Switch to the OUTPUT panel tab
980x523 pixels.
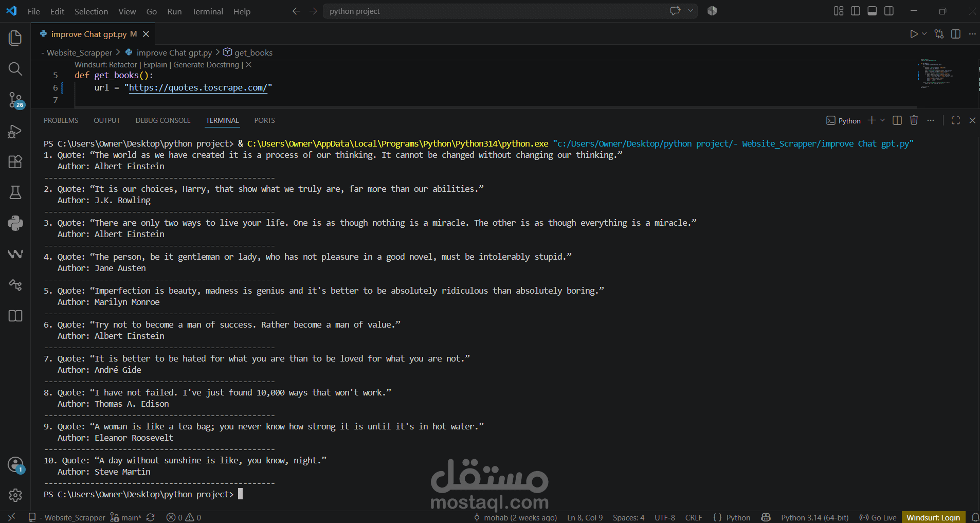point(107,120)
